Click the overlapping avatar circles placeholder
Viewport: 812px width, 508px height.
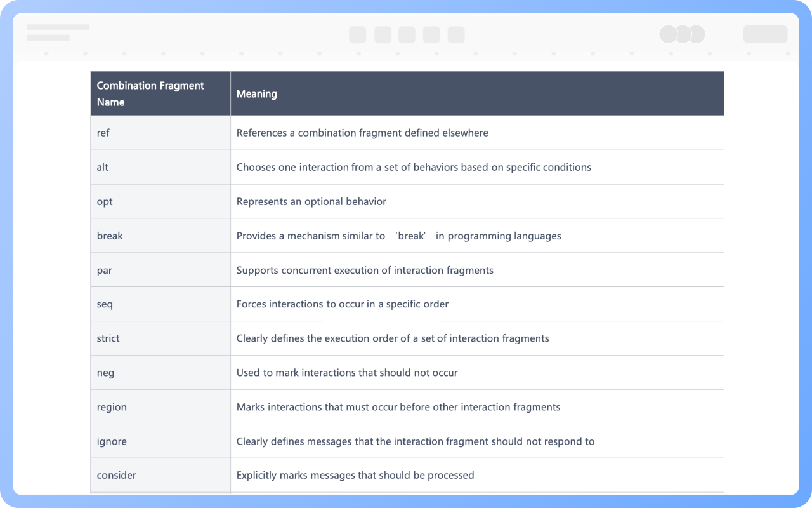pyautogui.click(x=682, y=34)
